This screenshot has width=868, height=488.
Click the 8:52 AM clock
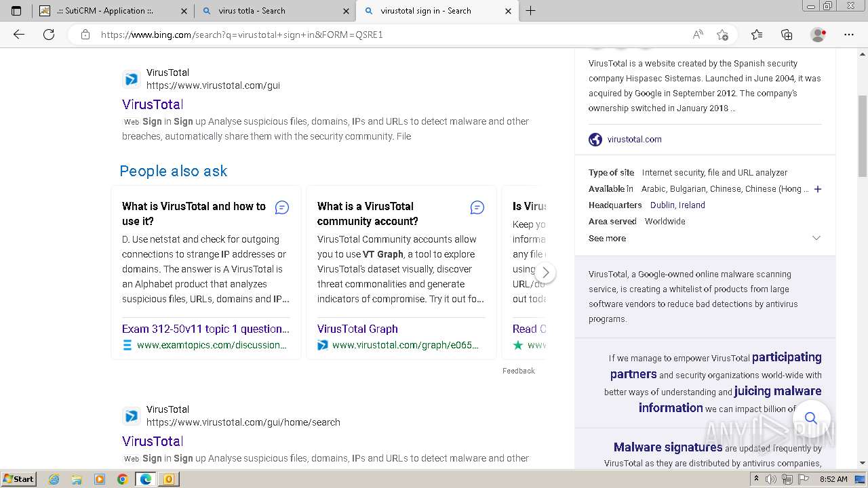[x=833, y=479]
